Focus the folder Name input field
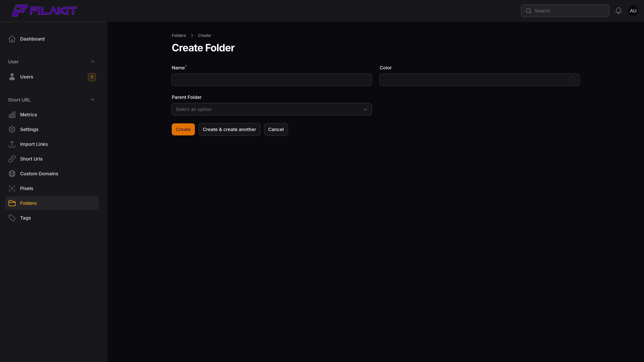The image size is (644, 362). 271,80
